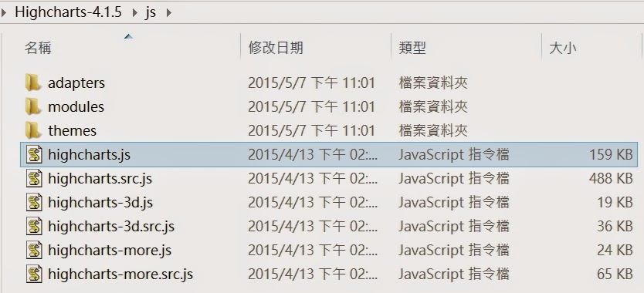644x293 pixels.
Task: Select the modules folder icon
Action: tap(33, 106)
